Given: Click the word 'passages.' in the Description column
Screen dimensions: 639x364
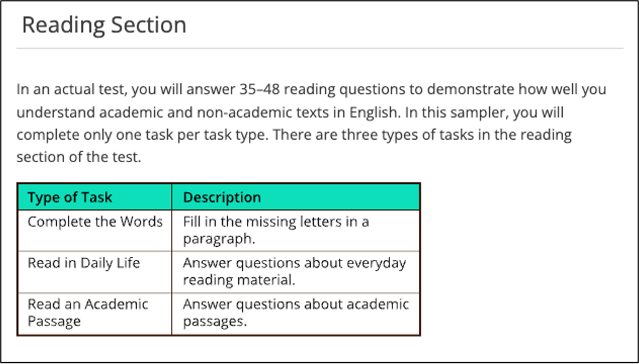Looking at the screenshot, I should [x=215, y=322].
